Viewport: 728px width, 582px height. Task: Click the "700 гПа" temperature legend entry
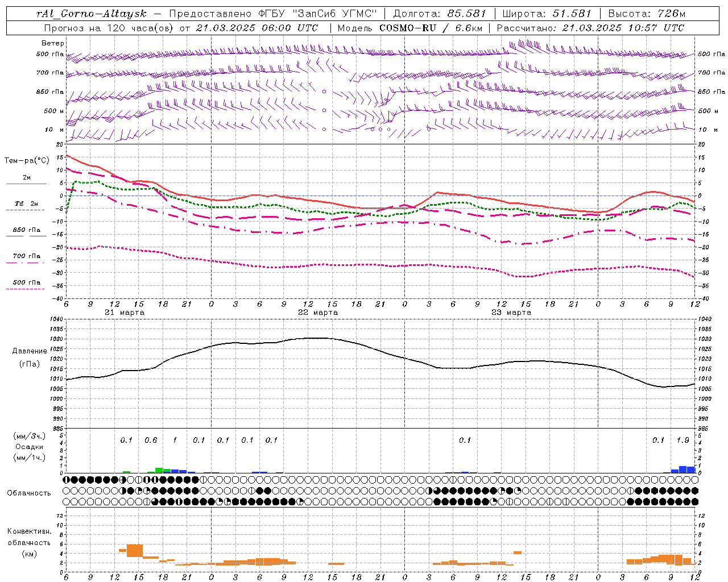tap(27, 256)
